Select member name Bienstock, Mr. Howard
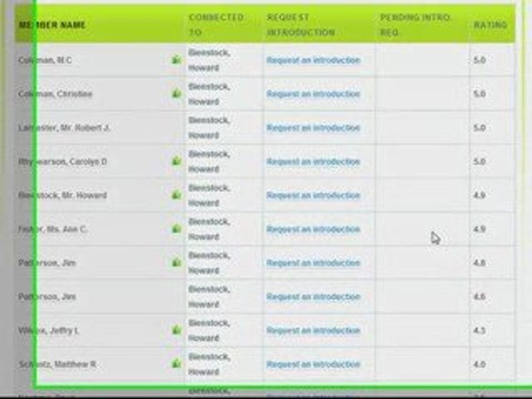 [63, 196]
